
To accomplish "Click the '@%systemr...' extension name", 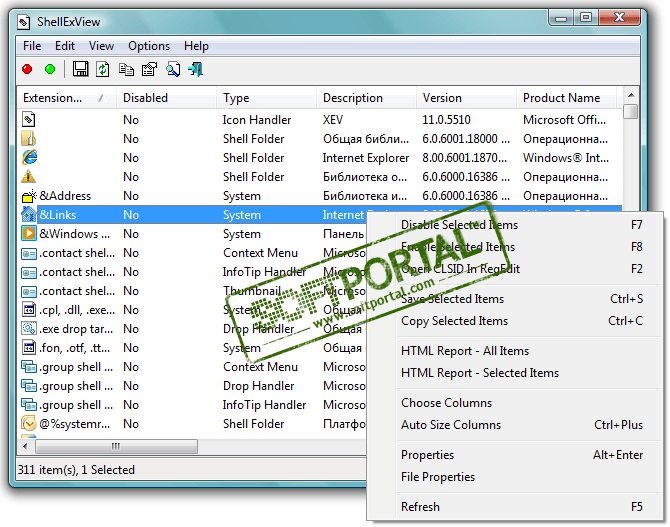I will 74,424.
